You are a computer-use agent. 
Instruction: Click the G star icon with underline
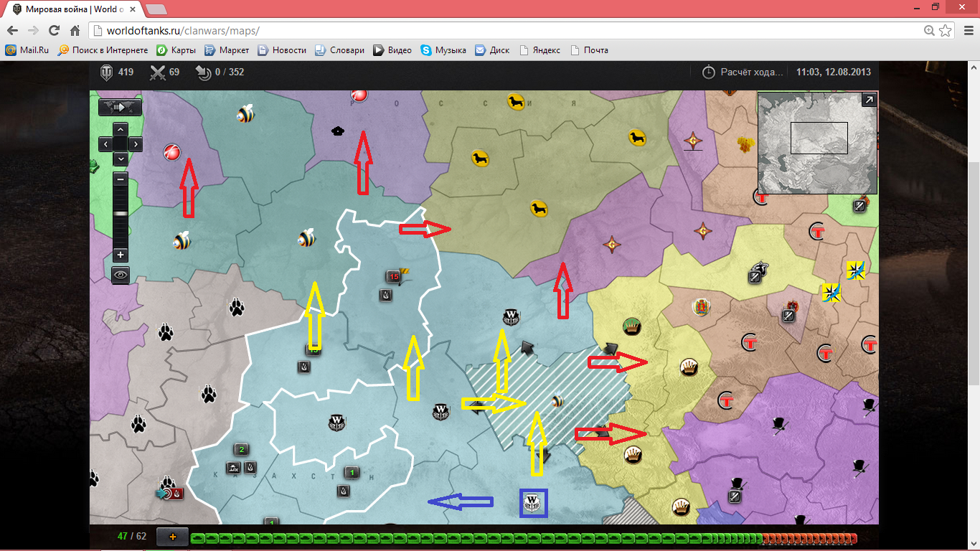coord(693,141)
